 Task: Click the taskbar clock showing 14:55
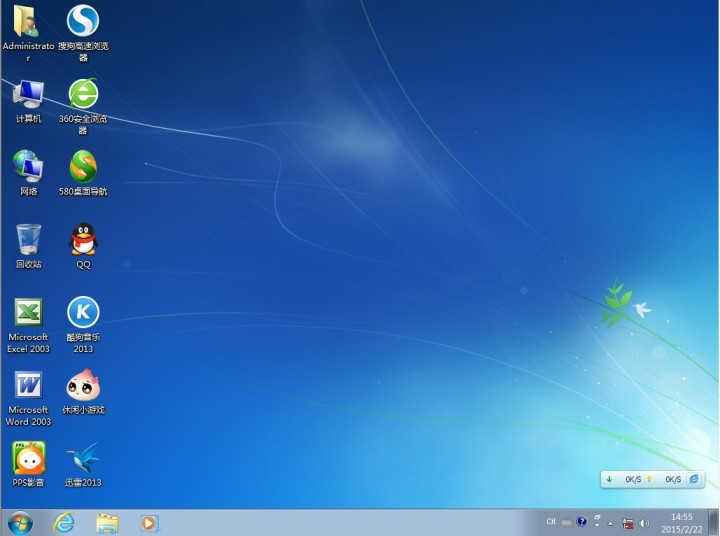point(682,522)
